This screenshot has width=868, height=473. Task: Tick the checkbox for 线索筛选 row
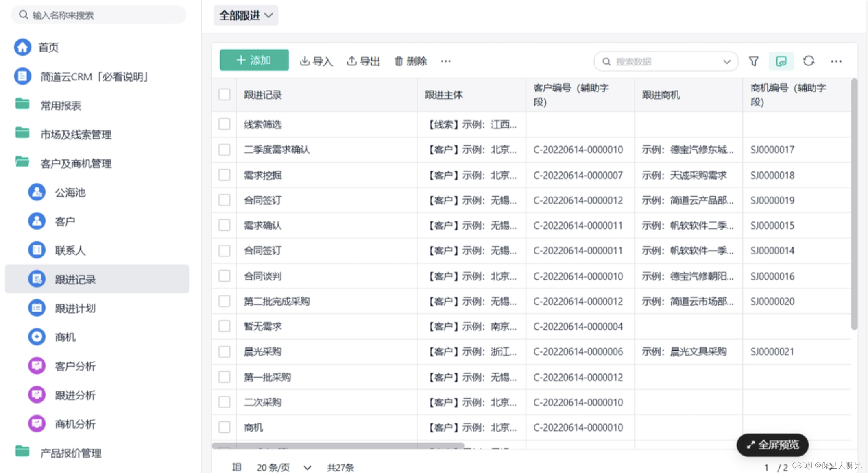(x=225, y=124)
